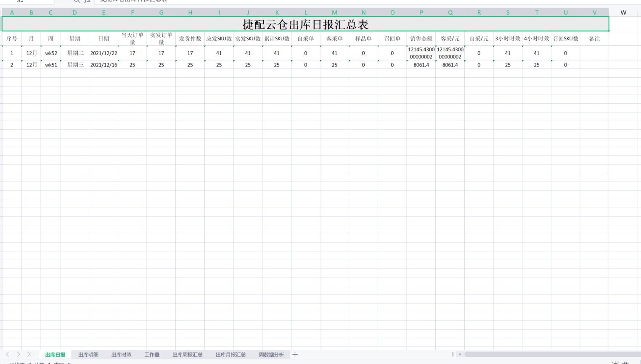
Task: Open the 出库周报汇总 sheet tab
Action: [x=188, y=355]
